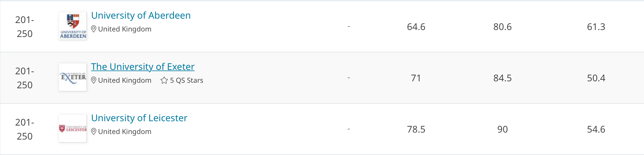Click United Kingdom under University of Leicester

click(124, 132)
